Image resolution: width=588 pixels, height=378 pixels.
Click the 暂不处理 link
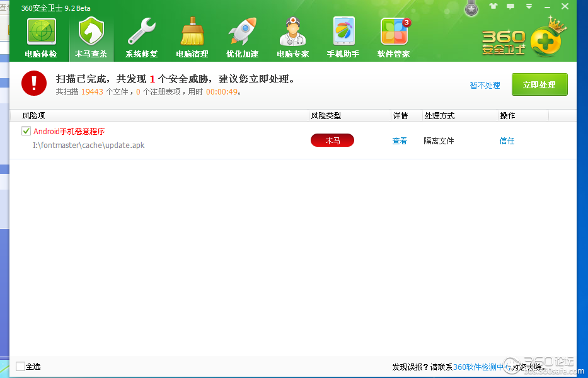point(485,86)
